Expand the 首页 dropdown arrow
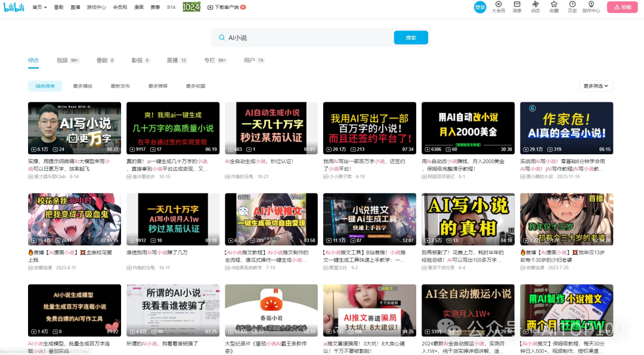Screen dimensions: 644x355 pos(45,7)
